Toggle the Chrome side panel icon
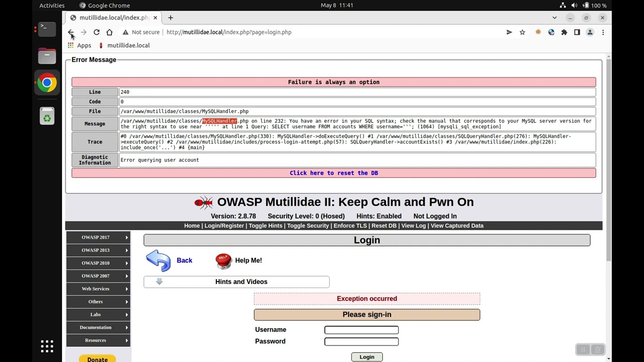Viewport: 644px width, 362px height. [577, 32]
